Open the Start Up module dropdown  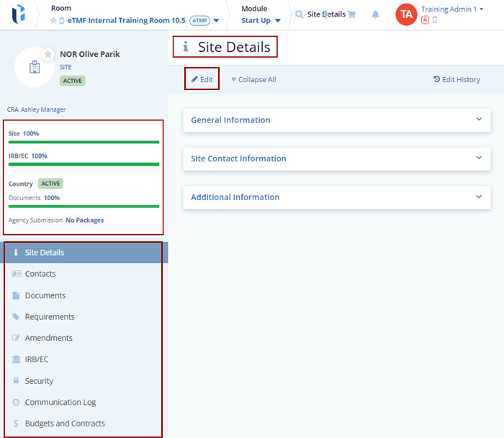tap(277, 21)
